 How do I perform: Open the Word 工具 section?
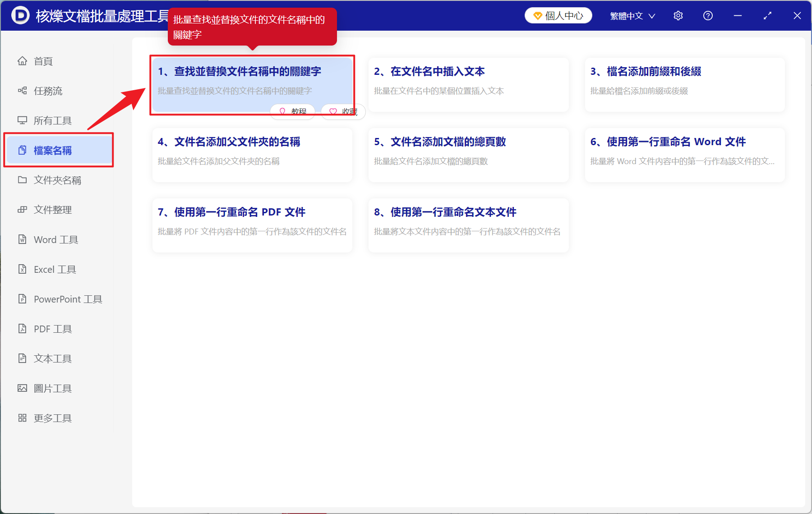point(55,239)
